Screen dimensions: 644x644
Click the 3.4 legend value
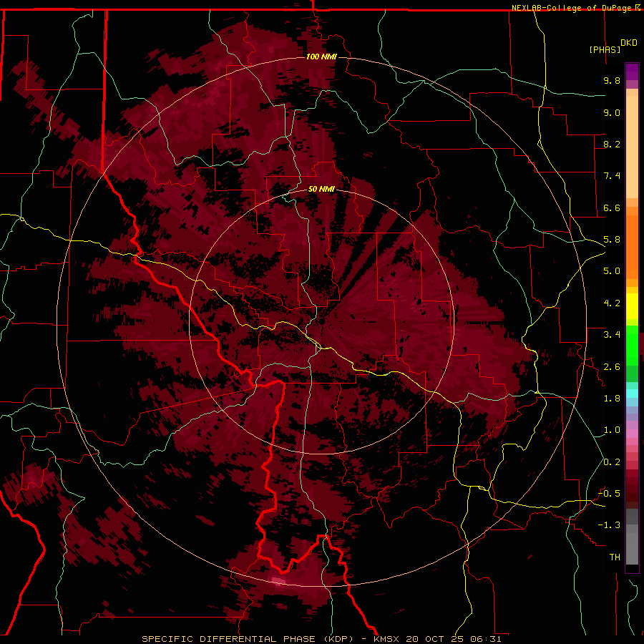[x=612, y=335]
